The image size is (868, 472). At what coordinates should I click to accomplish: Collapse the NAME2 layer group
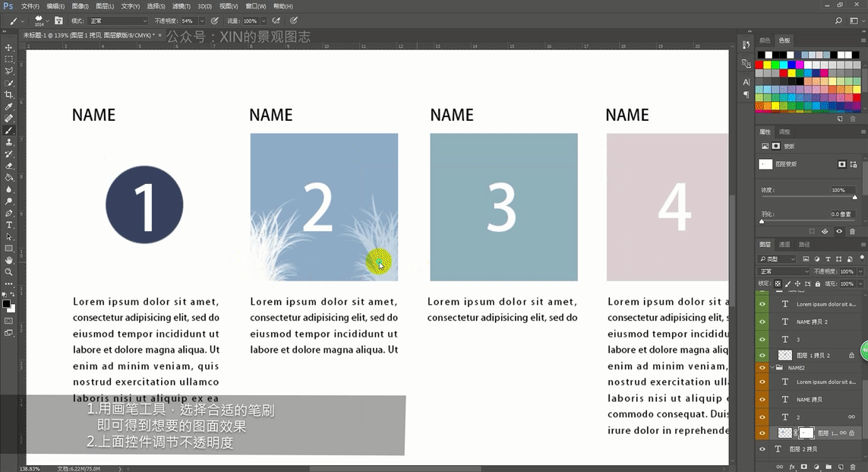(x=772, y=368)
